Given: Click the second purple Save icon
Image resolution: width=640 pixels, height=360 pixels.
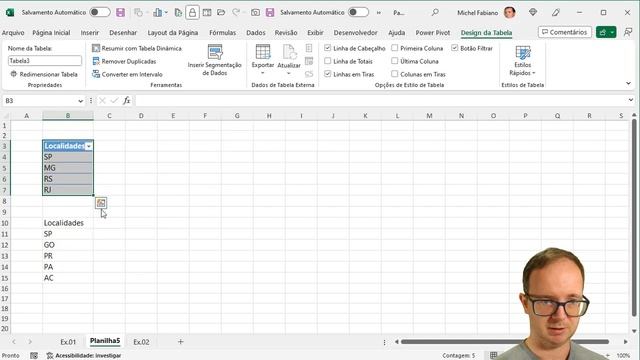Looking at the screenshot, I should pos(270,13).
